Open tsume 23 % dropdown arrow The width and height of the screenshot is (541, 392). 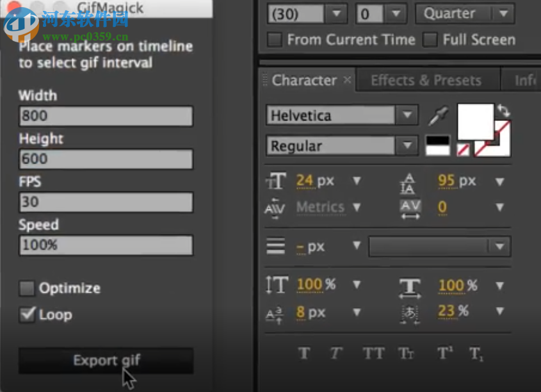coord(499,311)
